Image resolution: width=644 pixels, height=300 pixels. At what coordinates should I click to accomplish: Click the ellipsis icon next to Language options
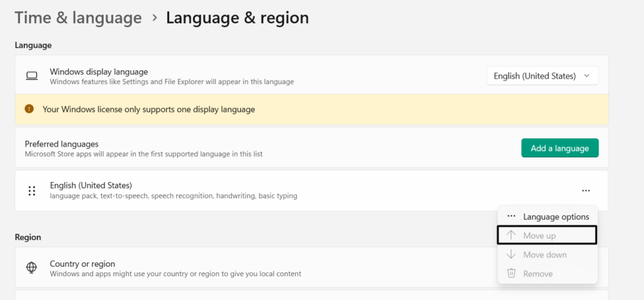pos(511,216)
